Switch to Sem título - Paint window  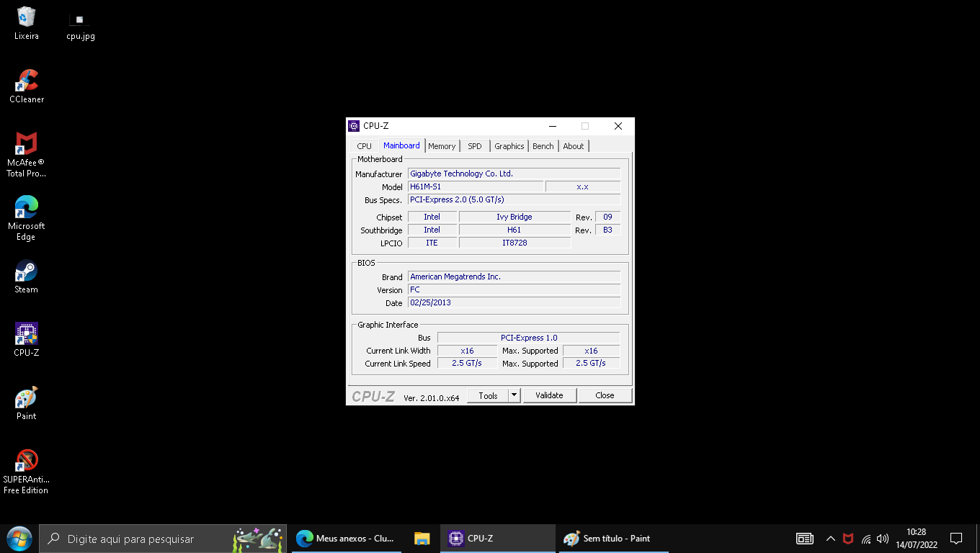(x=614, y=539)
